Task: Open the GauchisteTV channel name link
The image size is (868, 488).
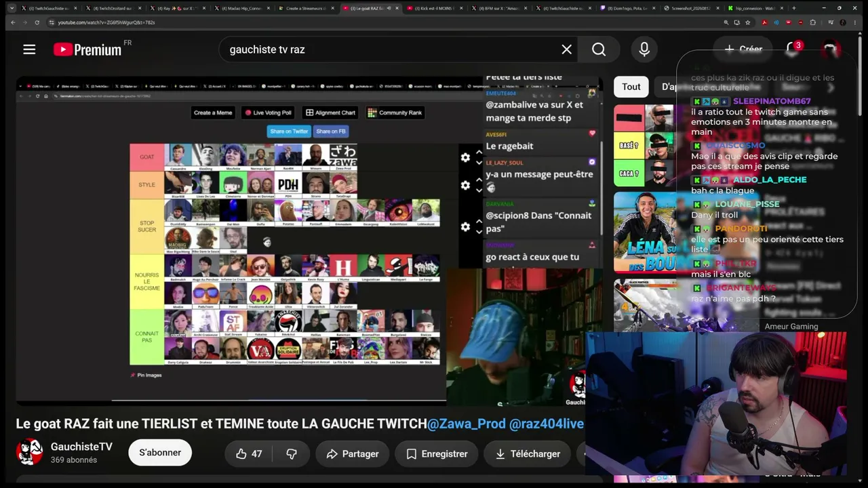Action: pyautogui.click(x=81, y=447)
